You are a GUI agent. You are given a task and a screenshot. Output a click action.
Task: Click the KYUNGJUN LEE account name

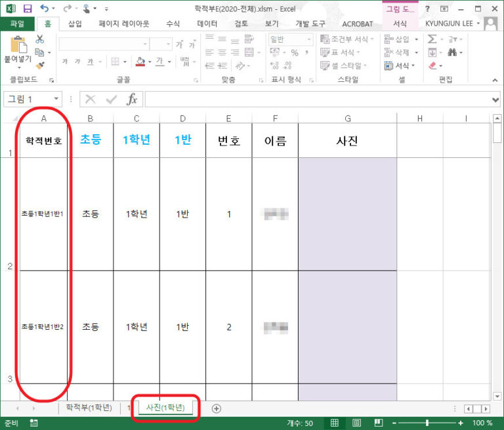450,24
